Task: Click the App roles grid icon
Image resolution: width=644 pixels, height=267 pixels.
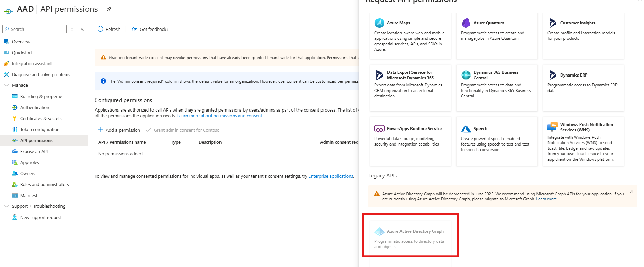Action: point(15,162)
